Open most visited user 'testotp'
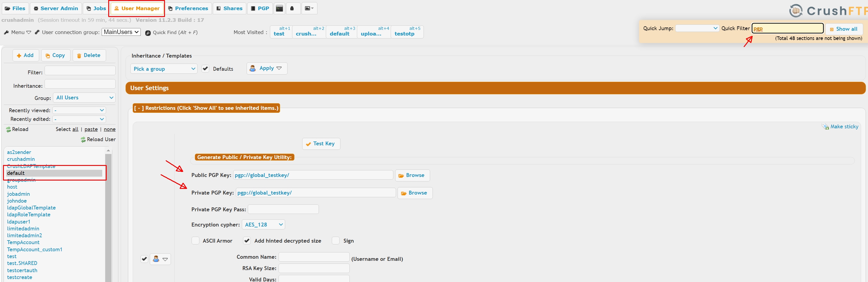 [407, 32]
